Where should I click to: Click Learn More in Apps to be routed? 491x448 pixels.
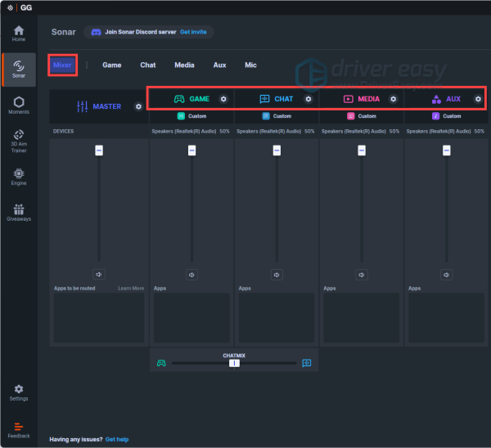tap(131, 289)
